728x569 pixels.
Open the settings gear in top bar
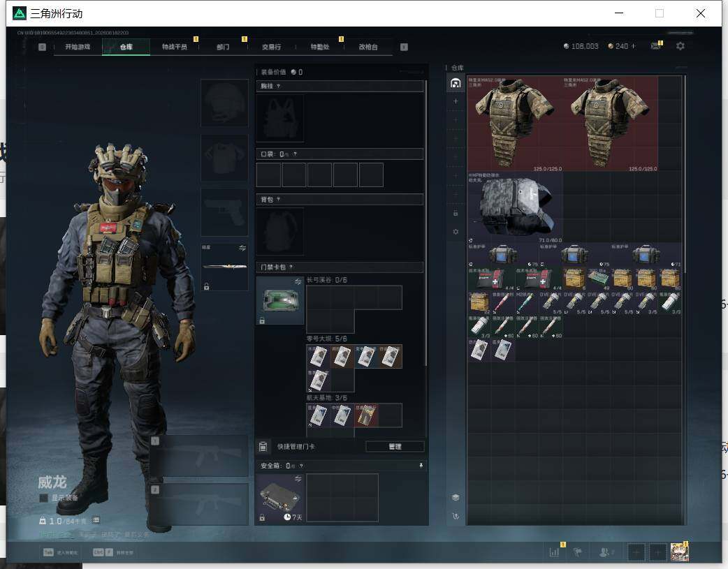[x=680, y=46]
